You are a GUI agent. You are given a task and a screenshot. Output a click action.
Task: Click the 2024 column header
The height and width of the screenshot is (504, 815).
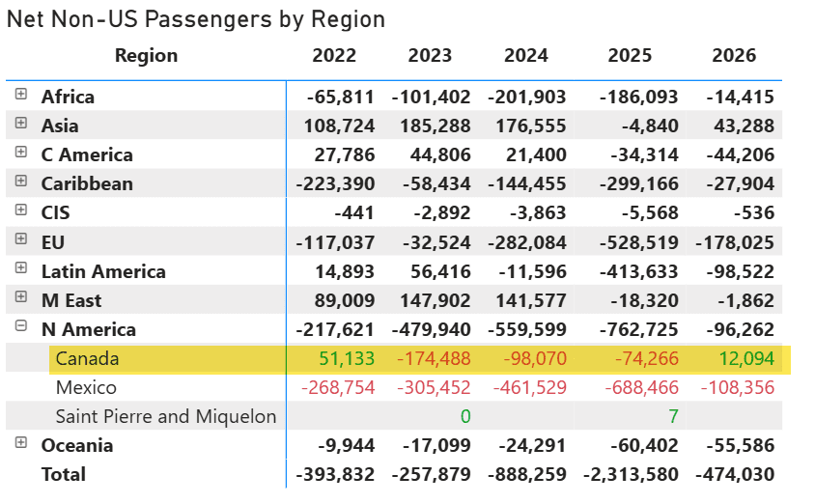[x=525, y=56]
